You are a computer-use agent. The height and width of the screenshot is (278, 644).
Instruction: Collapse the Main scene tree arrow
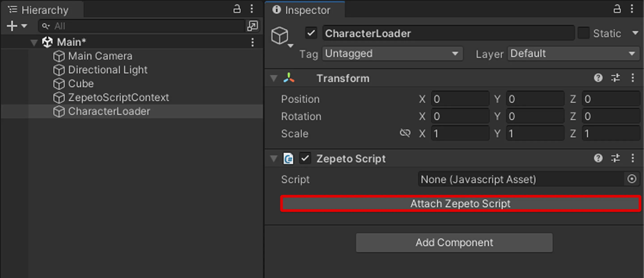point(34,42)
